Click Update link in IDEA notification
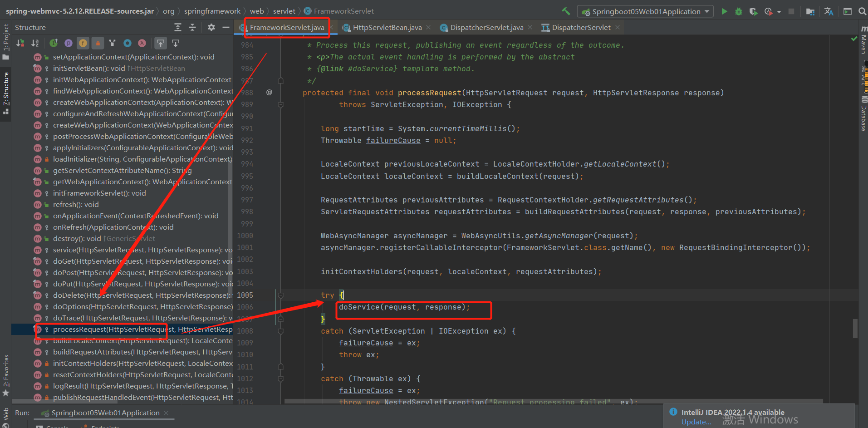 coord(696,422)
